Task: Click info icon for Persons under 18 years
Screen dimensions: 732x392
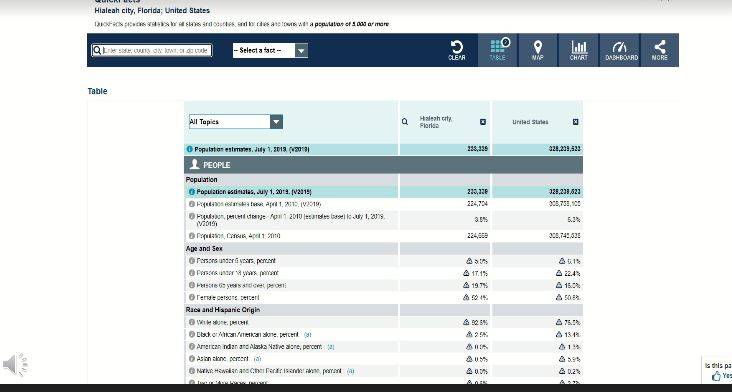Action: [x=192, y=273]
